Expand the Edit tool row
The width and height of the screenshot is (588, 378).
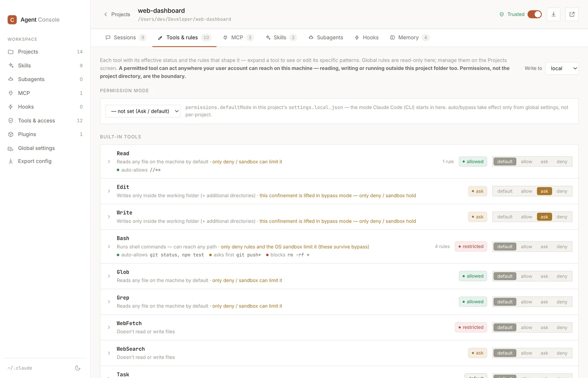pos(109,192)
